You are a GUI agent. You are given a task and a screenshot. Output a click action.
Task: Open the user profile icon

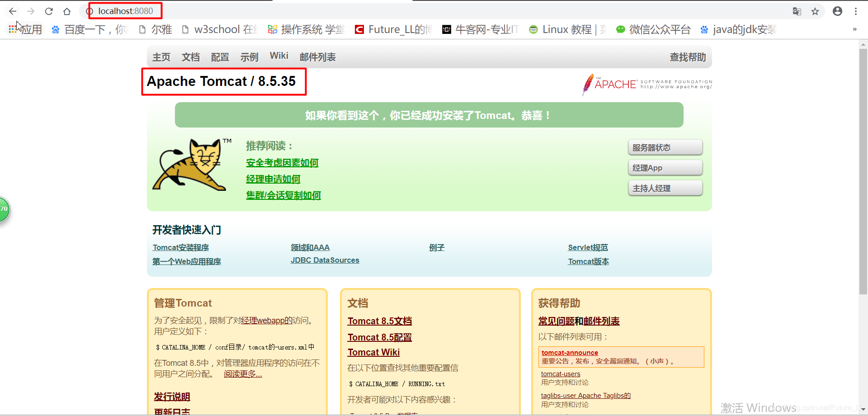(837, 11)
